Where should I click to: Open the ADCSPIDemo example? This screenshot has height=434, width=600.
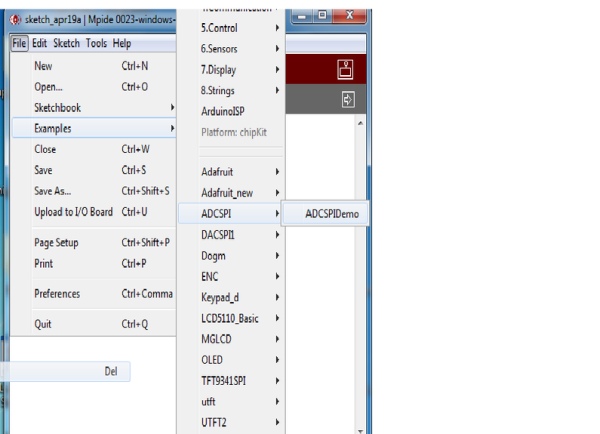[x=326, y=214]
